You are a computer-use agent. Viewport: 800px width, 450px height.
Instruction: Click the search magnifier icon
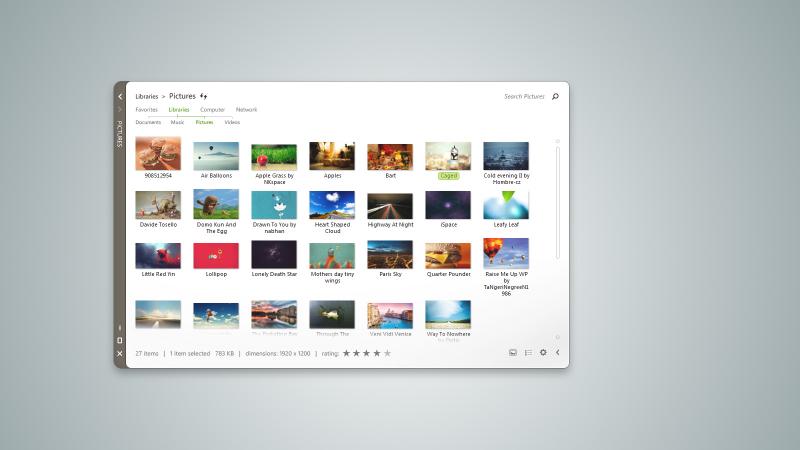pyautogui.click(x=555, y=96)
